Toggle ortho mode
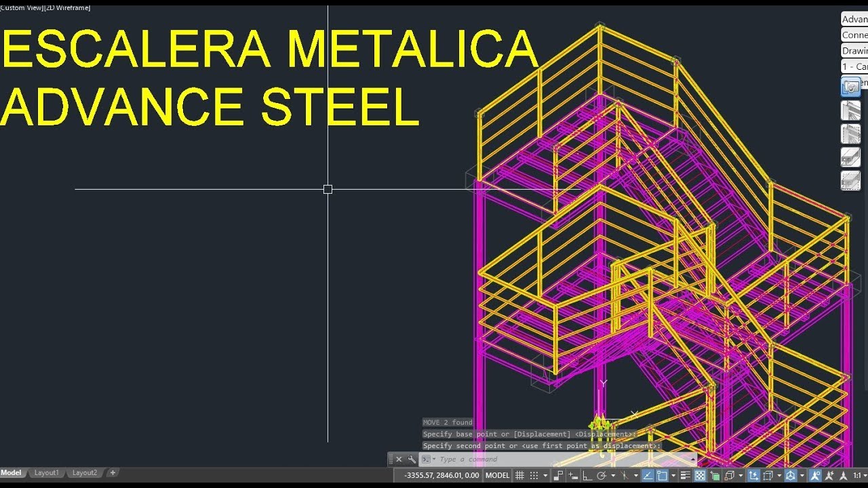868x488 pixels. (x=587, y=475)
